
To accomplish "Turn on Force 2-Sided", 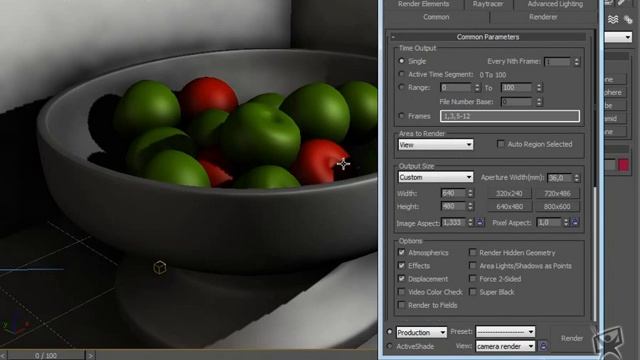I will (x=473, y=279).
